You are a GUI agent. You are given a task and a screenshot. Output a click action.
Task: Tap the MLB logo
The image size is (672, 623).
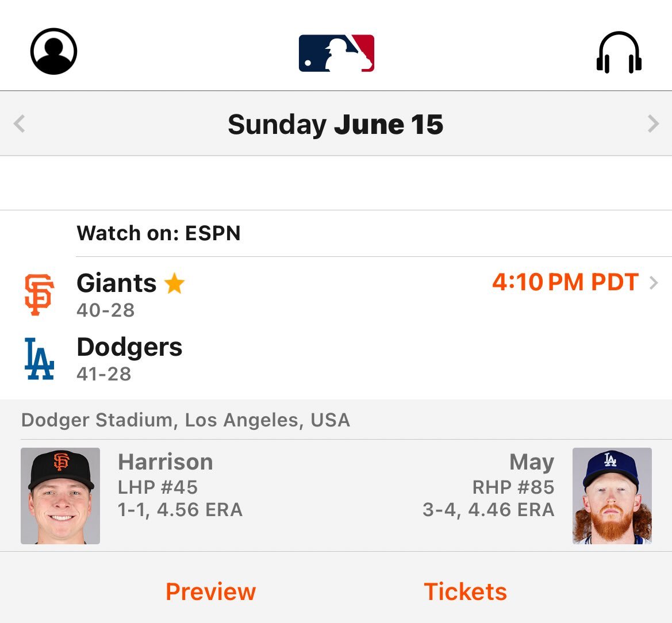pyautogui.click(x=336, y=53)
